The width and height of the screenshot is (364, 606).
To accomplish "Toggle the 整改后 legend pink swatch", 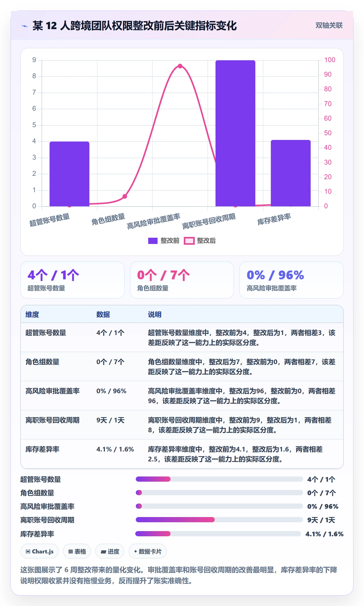I will [189, 241].
